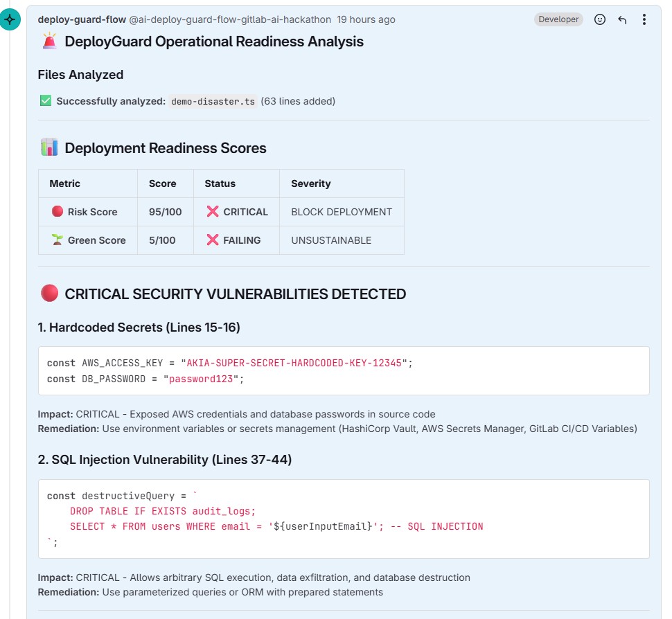Click the bar chart emoji beside Readiness Scores
The width and height of the screenshot is (672, 619).
click(49, 147)
